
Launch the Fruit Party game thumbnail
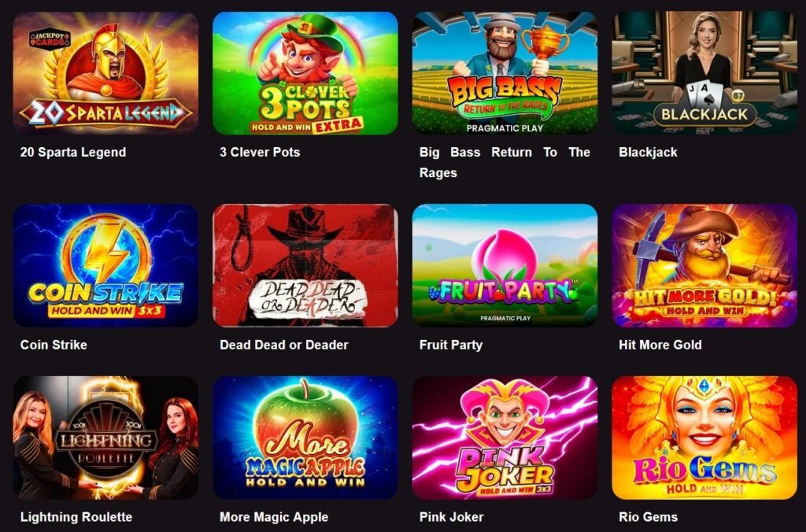click(505, 266)
